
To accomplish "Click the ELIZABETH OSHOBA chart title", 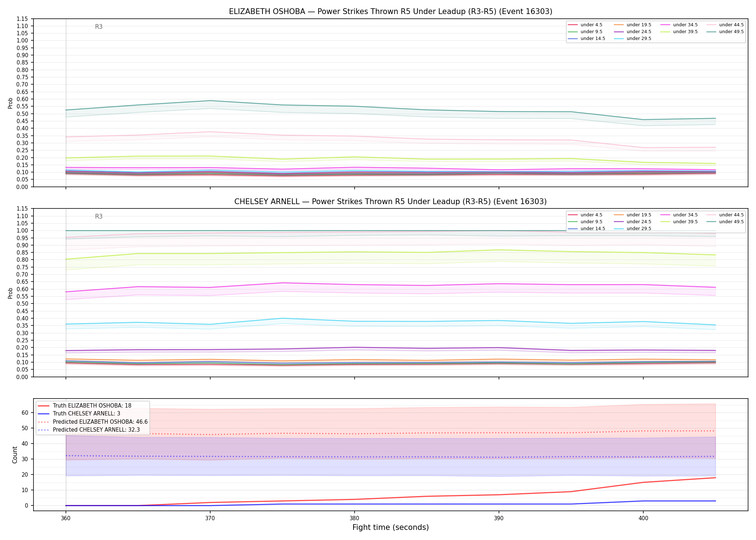I will coord(391,12).
